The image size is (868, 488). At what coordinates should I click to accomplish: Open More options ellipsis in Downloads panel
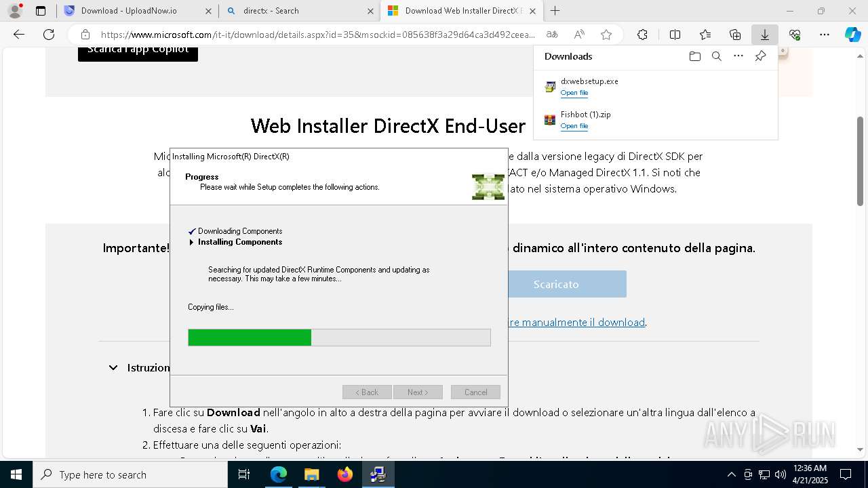[x=738, y=56]
